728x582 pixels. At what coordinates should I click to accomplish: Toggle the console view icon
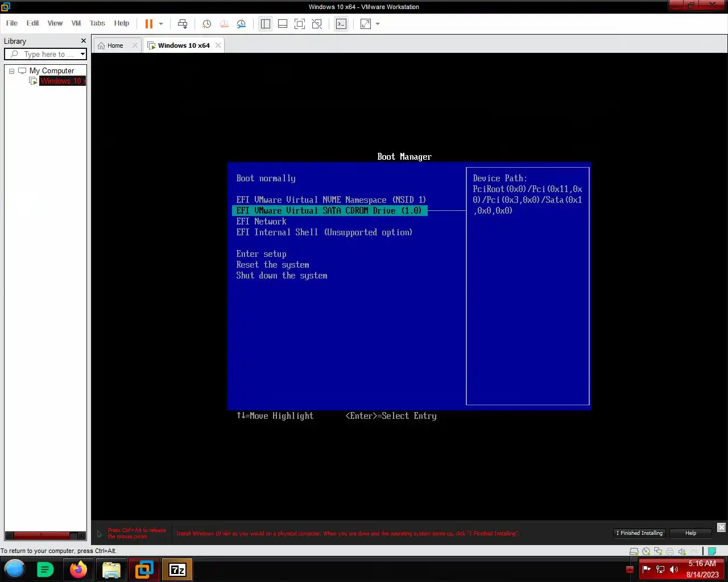coord(341,24)
